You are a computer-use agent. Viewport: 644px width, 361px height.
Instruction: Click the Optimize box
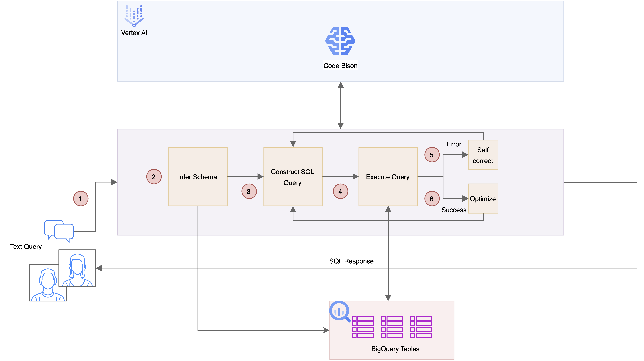click(483, 199)
